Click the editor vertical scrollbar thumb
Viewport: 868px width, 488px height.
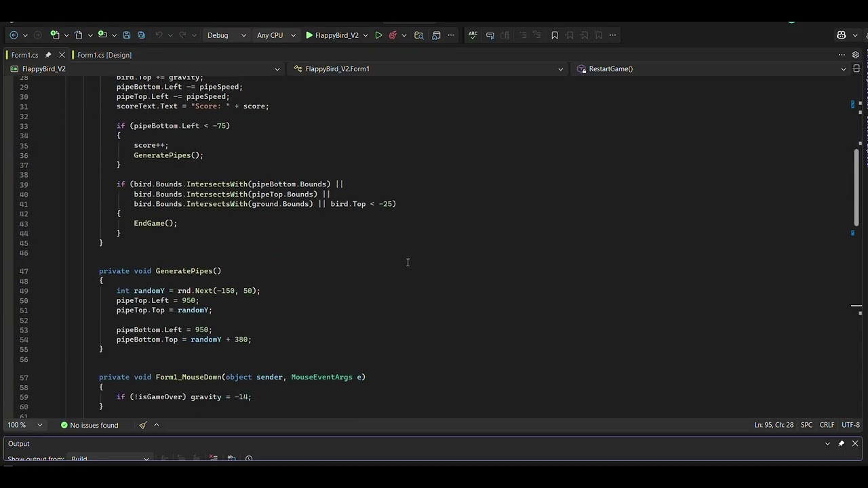point(856,186)
